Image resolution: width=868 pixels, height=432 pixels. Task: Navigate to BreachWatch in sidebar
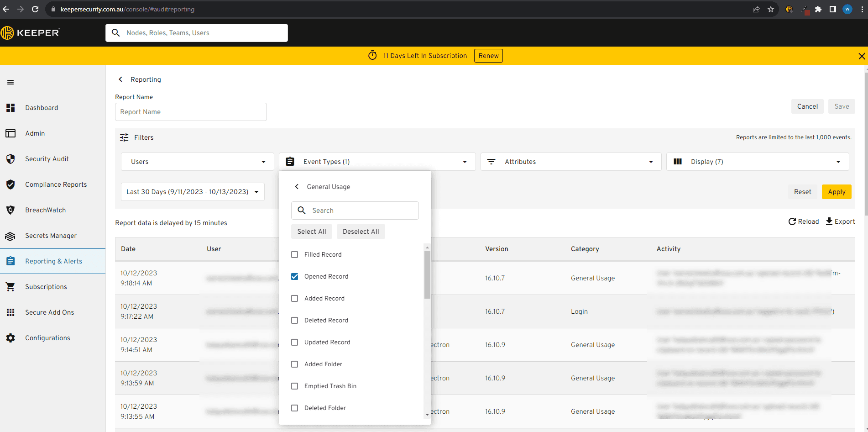click(45, 210)
